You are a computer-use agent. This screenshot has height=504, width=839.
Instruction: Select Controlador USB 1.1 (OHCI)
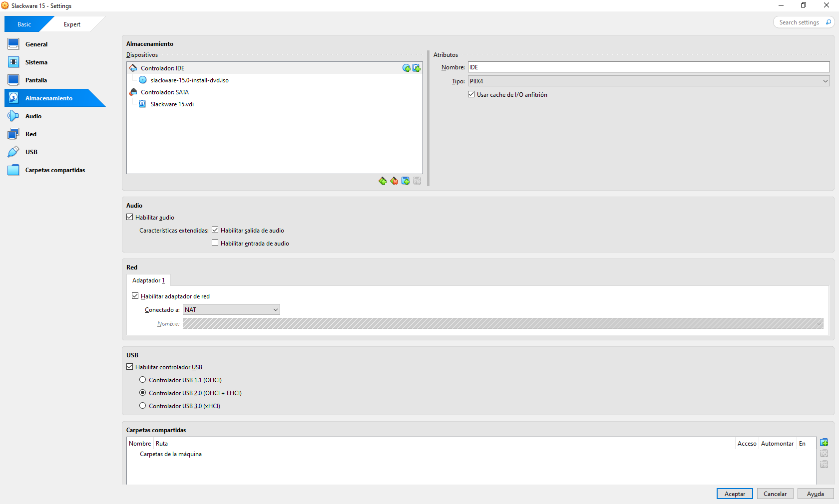143,380
